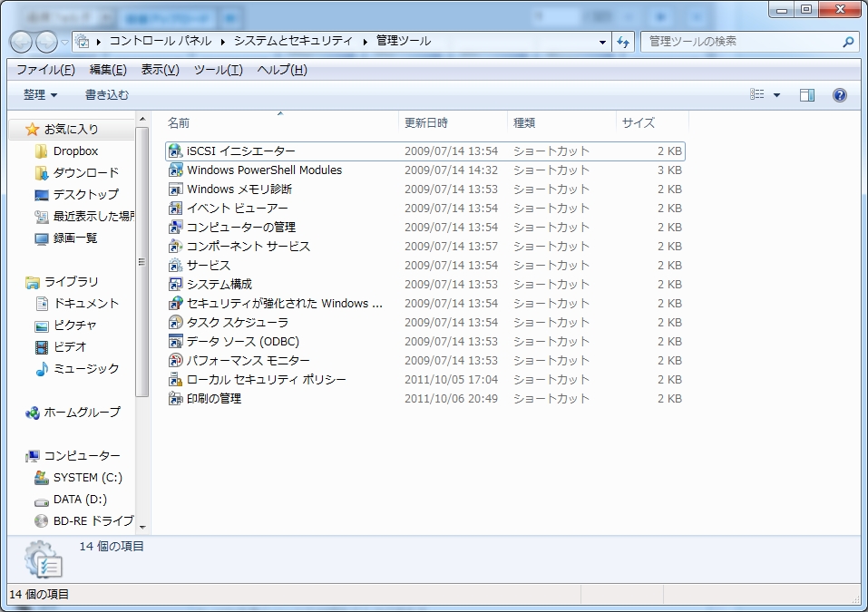Click the Help question mark icon
Screen dimensions: 868x612
pos(840,95)
